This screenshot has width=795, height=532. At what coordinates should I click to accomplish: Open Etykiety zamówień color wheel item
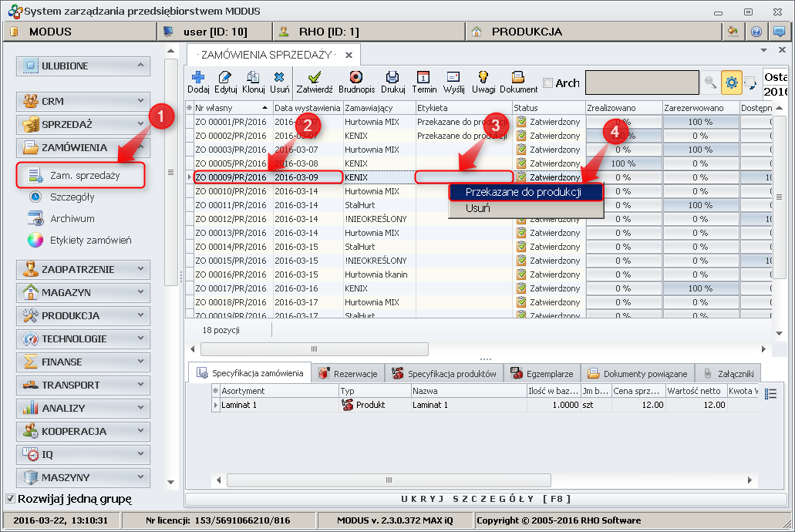[x=35, y=240]
